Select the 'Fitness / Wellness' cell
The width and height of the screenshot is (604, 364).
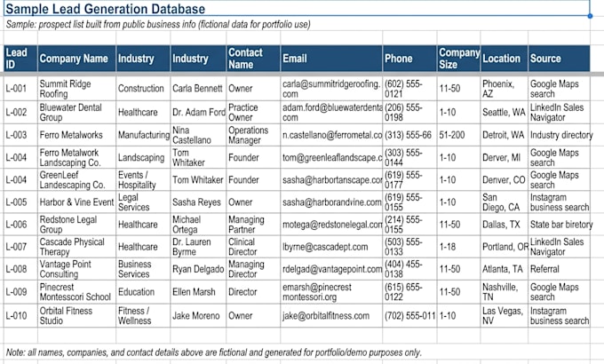[143, 315]
